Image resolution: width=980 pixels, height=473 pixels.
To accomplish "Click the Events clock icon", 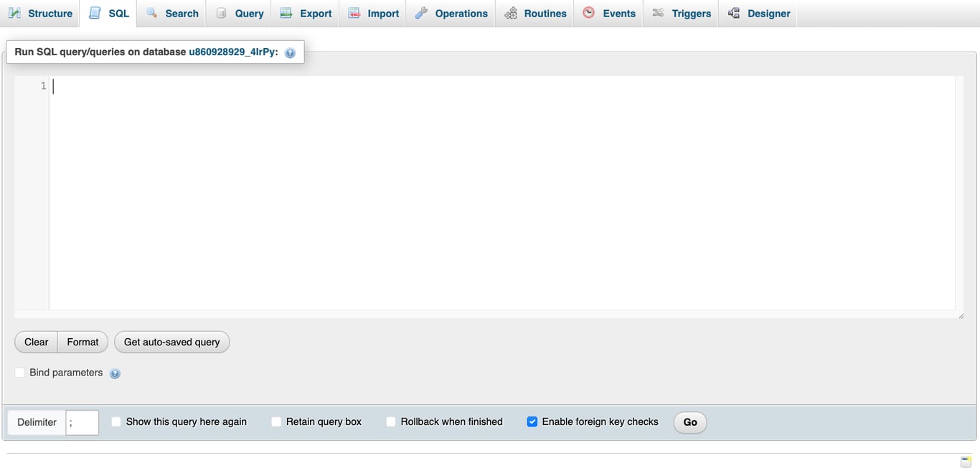I will pyautogui.click(x=590, y=13).
